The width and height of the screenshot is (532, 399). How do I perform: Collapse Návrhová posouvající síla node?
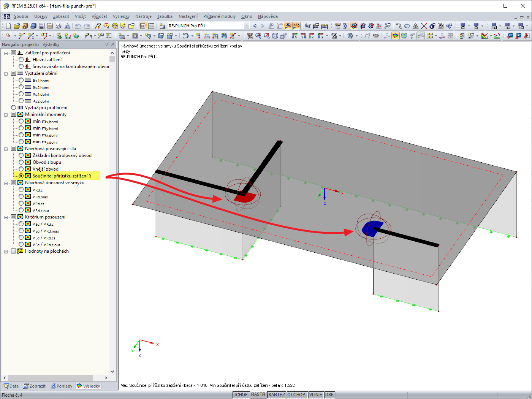click(x=6, y=149)
